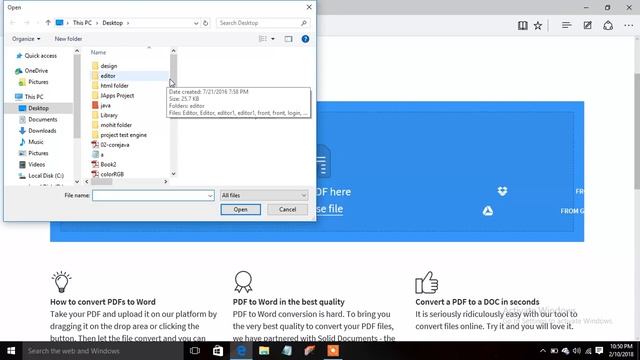This screenshot has height=360, width=640.
Task: Open the All files type dropdown
Action: point(264,196)
